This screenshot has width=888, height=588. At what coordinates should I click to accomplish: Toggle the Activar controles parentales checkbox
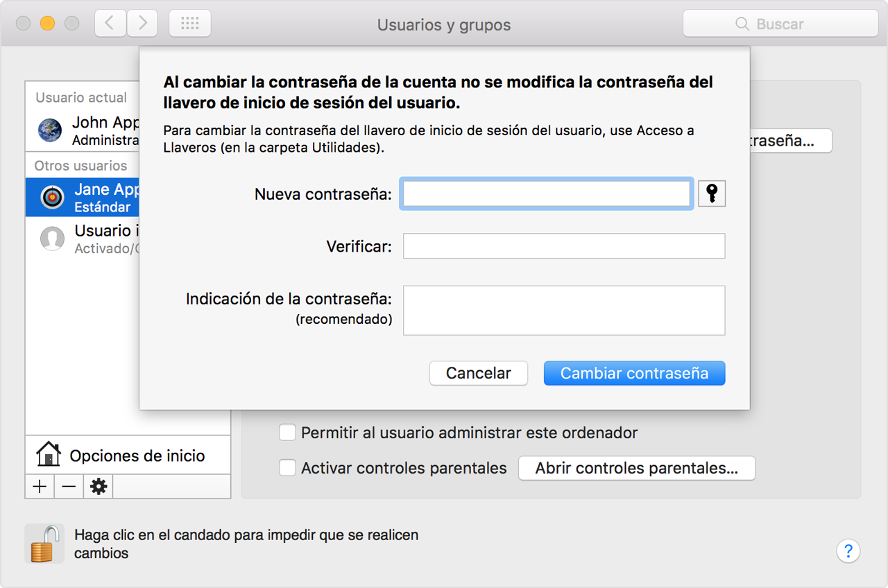pos(287,468)
